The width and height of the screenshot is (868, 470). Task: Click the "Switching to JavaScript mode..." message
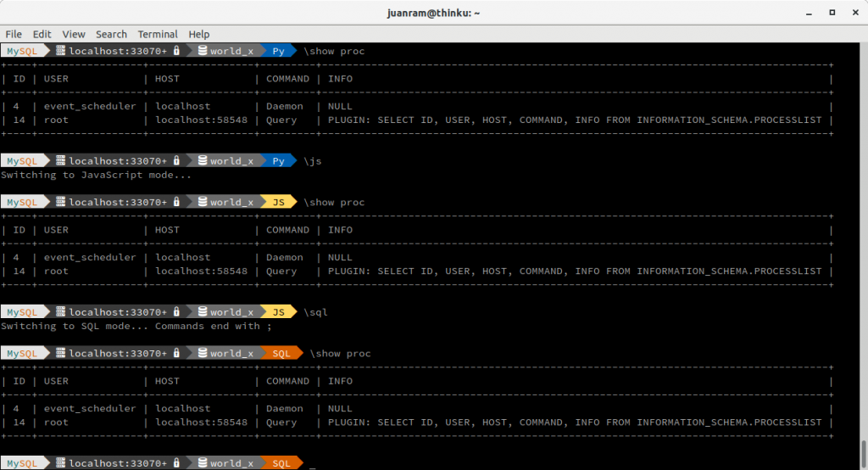tap(96, 175)
